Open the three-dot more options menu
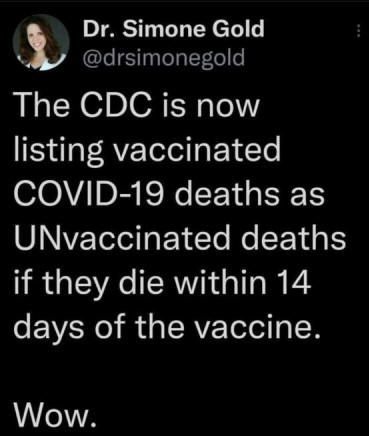 pos(358,31)
